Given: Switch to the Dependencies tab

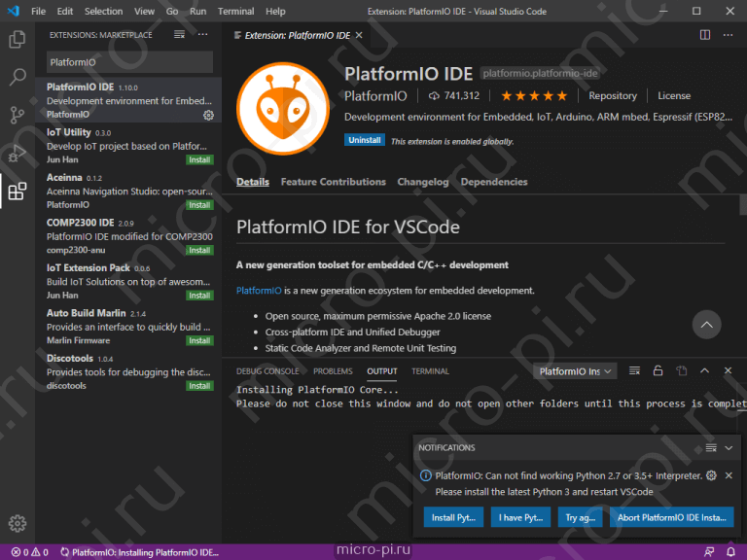Looking at the screenshot, I should click(x=494, y=182).
